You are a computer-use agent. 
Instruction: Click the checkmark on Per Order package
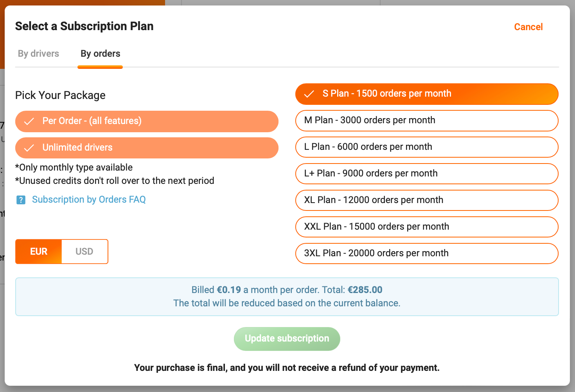coord(29,121)
